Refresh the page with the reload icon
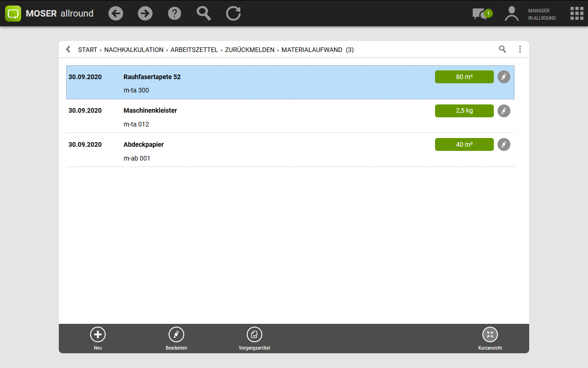 click(233, 13)
